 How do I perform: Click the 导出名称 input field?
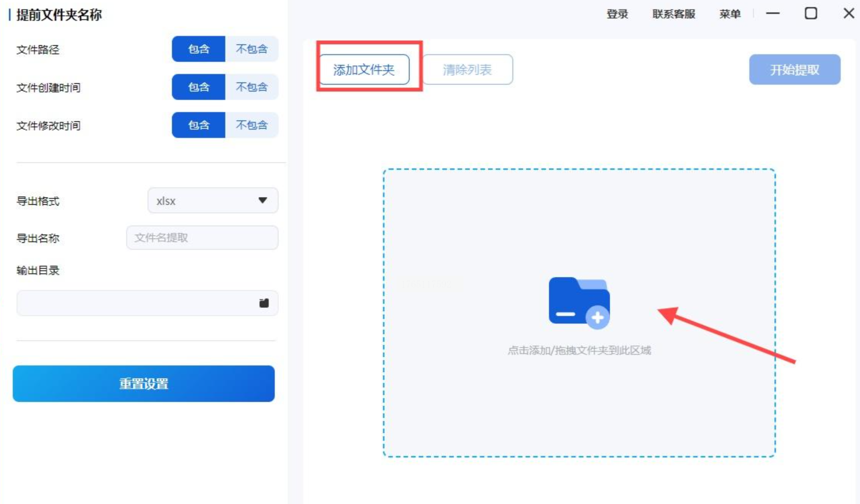click(202, 238)
